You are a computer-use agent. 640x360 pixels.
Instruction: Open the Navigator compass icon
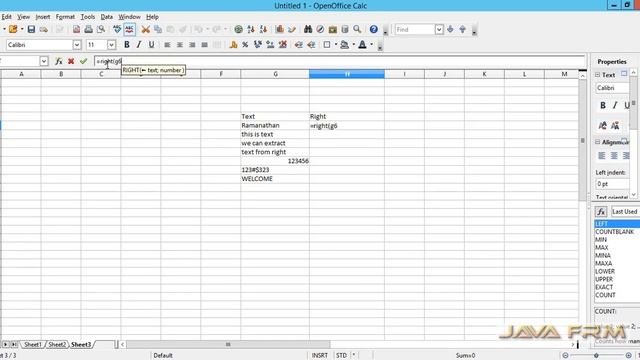point(320,29)
